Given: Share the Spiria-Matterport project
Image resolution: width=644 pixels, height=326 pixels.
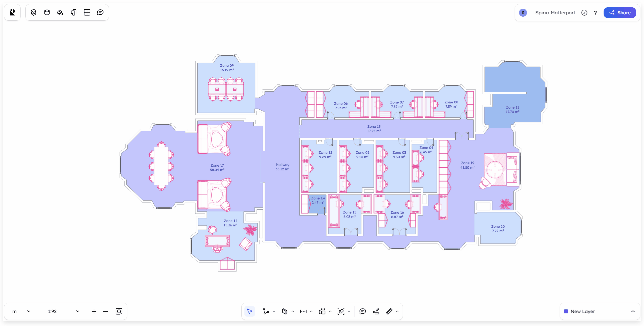Looking at the screenshot, I should coord(620,13).
